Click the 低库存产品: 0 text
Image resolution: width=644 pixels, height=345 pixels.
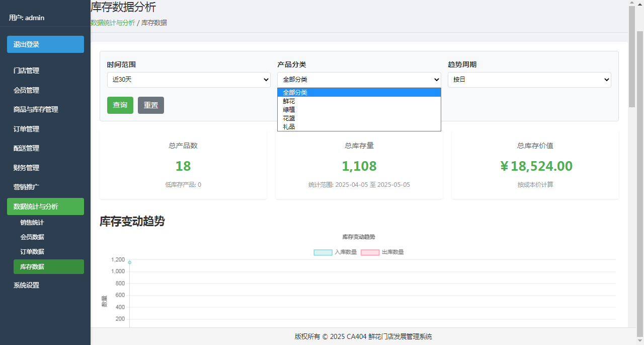click(x=183, y=185)
